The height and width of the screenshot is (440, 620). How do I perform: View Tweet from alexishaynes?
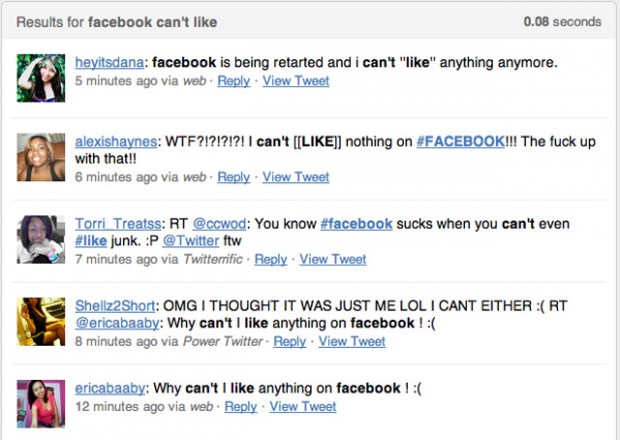tap(296, 177)
